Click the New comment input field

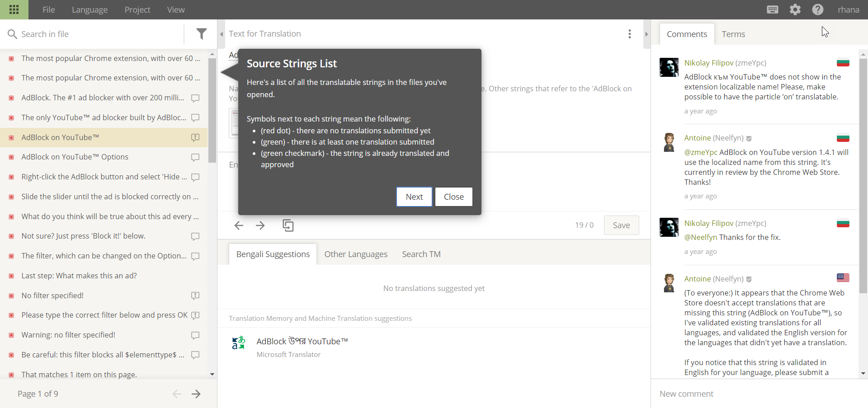[759, 394]
